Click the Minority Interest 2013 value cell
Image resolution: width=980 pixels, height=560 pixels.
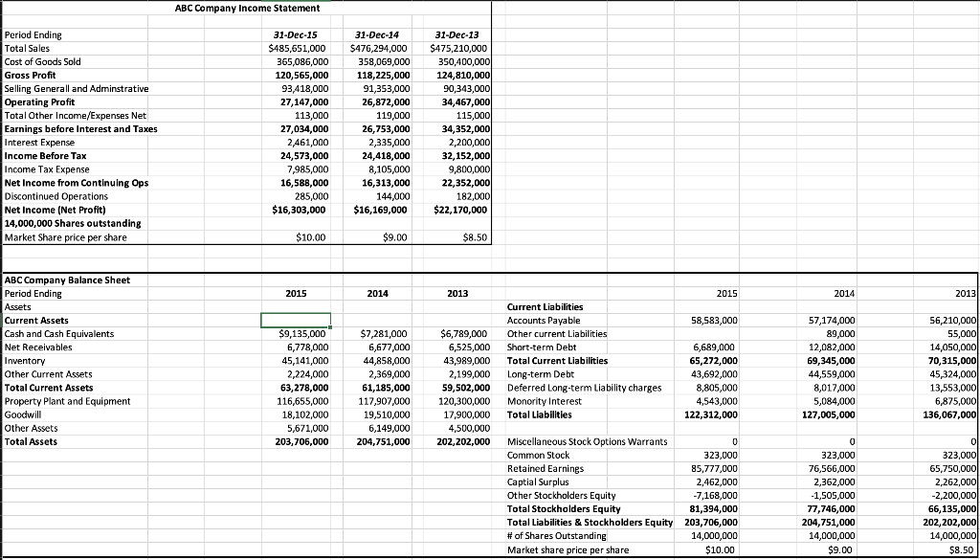click(946, 401)
